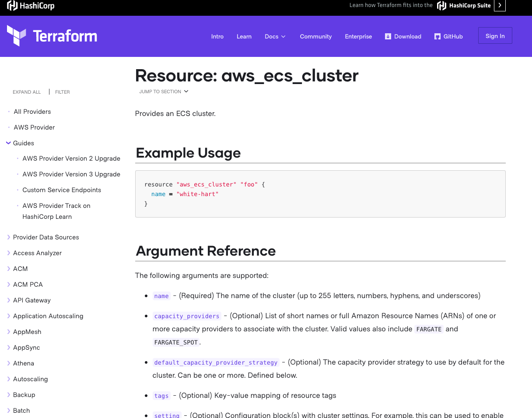Click Expand All in the sidebar

tap(27, 92)
